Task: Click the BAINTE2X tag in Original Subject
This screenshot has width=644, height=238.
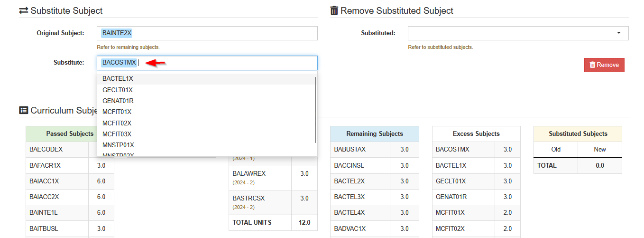Action: click(117, 33)
